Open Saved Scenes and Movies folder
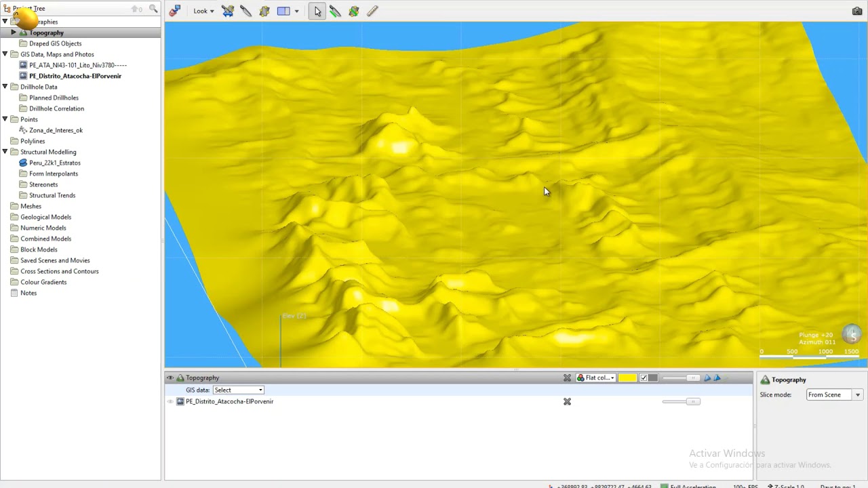This screenshot has width=868, height=488. 55,260
